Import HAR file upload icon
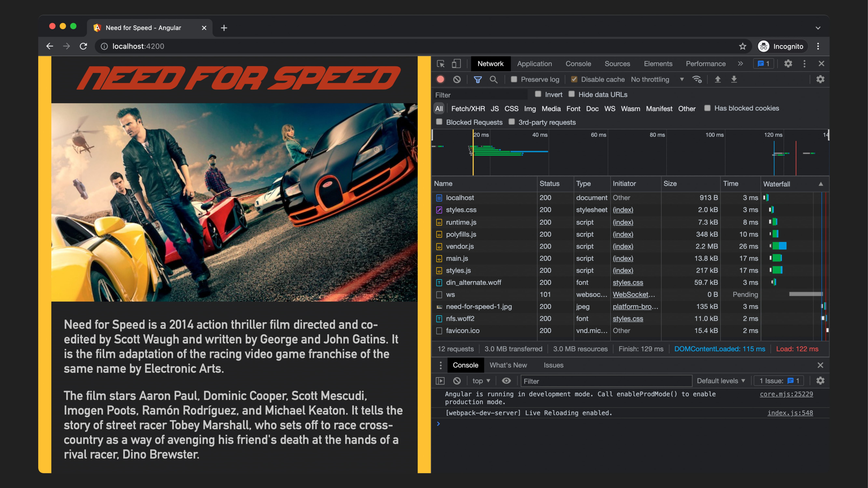This screenshot has width=868, height=488. pos(718,80)
